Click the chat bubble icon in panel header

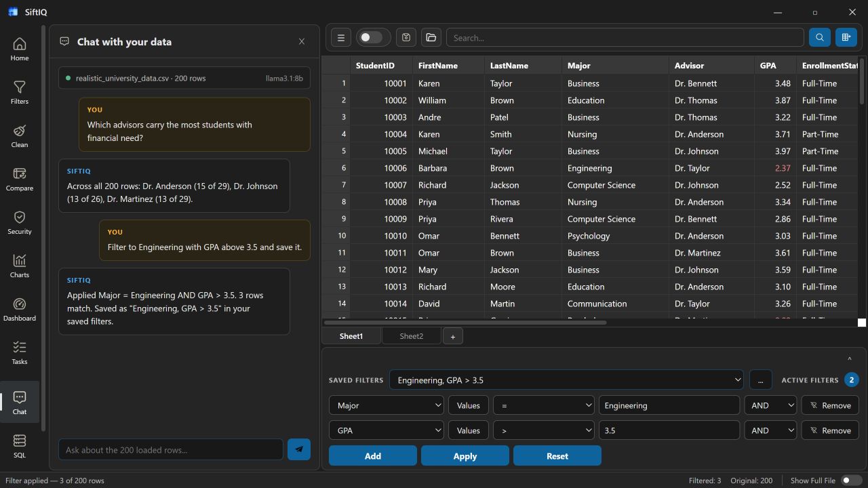(x=64, y=41)
